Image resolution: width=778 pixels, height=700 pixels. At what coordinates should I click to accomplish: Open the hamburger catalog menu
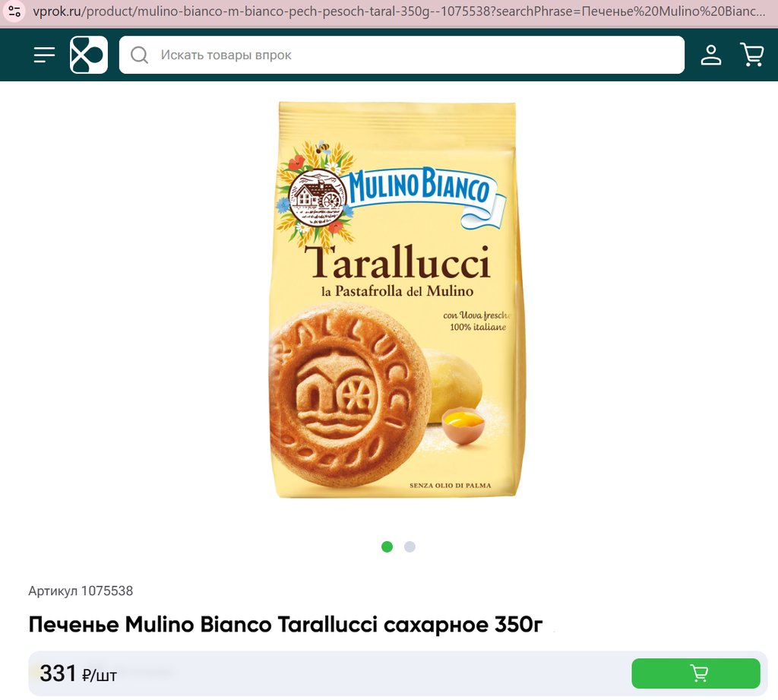(x=44, y=55)
